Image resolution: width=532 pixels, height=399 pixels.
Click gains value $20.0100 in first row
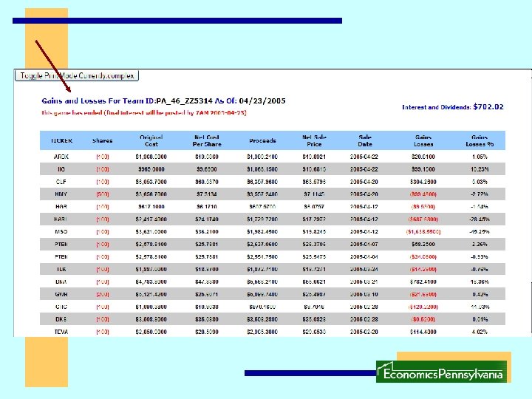pyautogui.click(x=423, y=157)
